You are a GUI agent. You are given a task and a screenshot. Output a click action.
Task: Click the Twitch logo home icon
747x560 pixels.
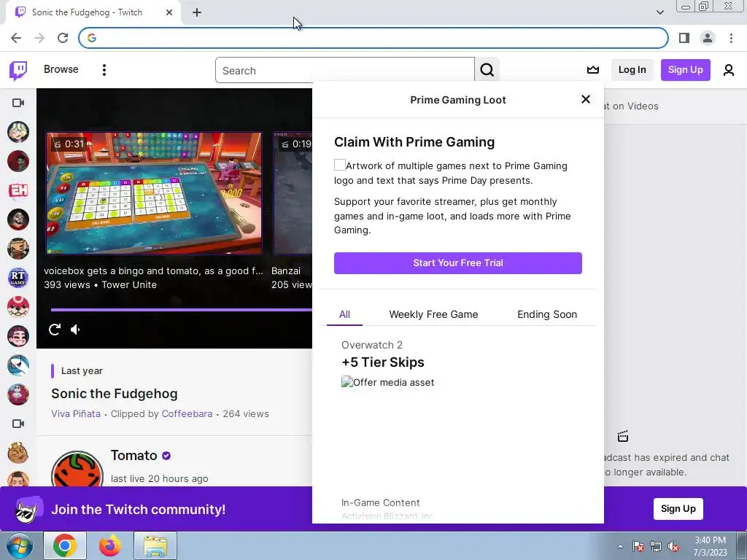18,71
